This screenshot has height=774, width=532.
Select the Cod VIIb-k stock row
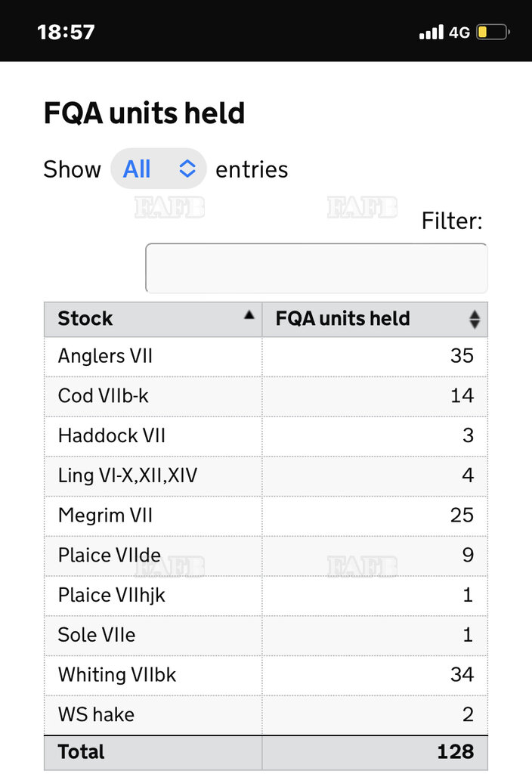266,396
